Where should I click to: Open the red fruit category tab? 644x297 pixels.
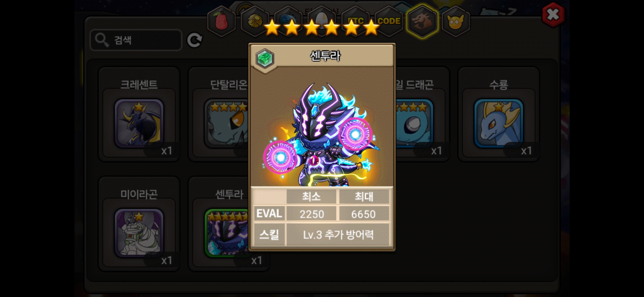coord(222,21)
